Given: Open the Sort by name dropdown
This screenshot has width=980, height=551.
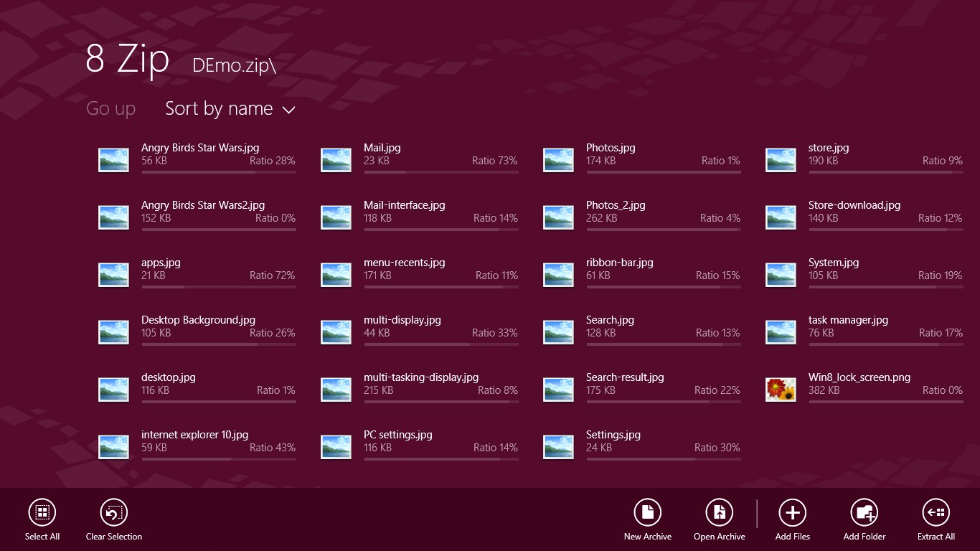Looking at the screenshot, I should (230, 109).
